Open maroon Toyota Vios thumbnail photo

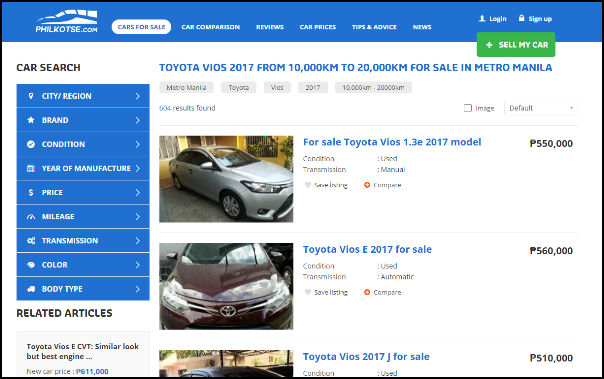click(x=226, y=286)
